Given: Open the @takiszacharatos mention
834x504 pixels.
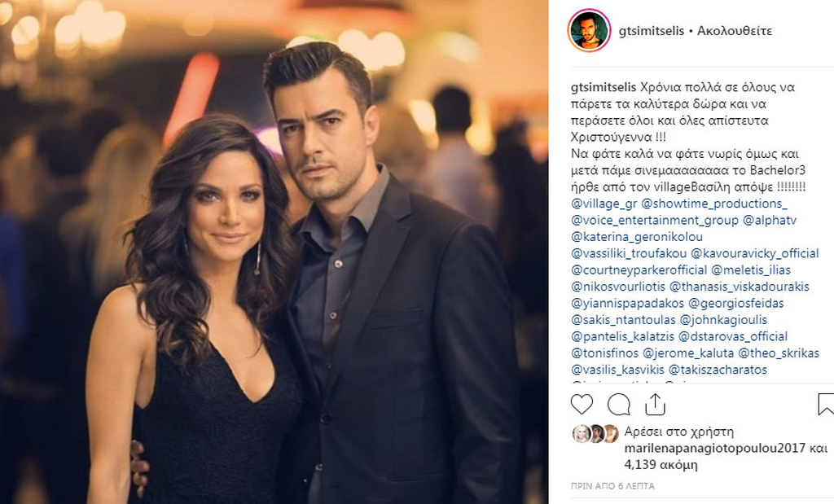Looking at the screenshot, I should [x=718, y=370].
